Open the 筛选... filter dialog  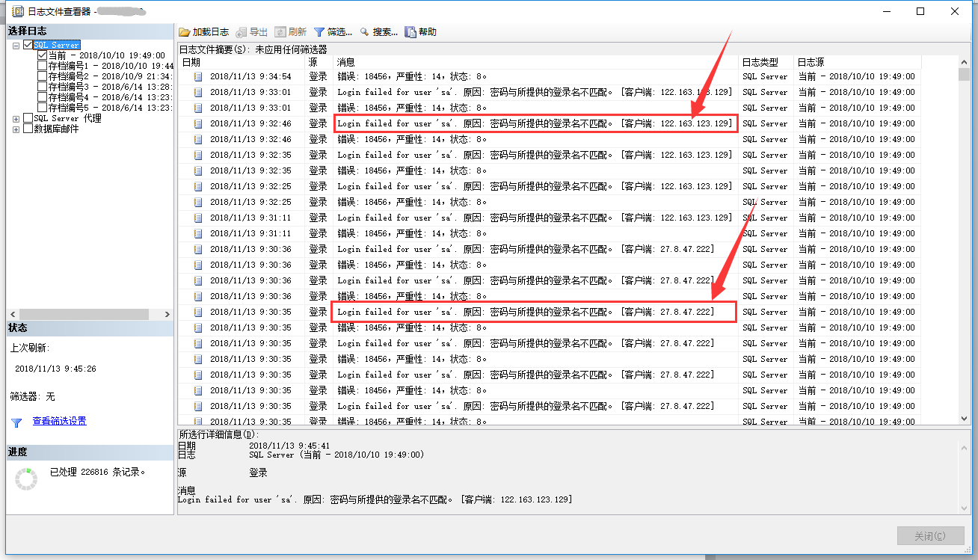pos(333,32)
